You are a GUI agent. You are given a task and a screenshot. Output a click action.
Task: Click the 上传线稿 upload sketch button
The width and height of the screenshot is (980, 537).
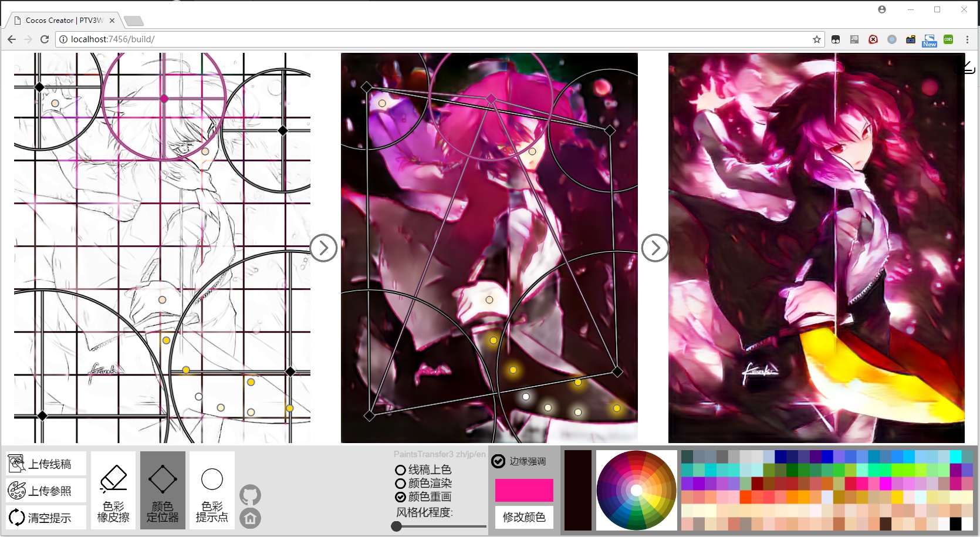(46, 464)
